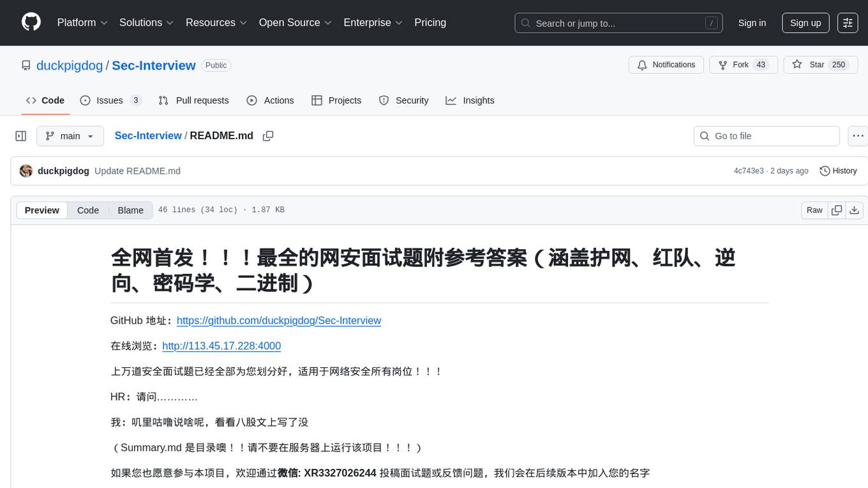Copy raw file contents icon
Image resolution: width=868 pixels, height=488 pixels.
coord(837,210)
